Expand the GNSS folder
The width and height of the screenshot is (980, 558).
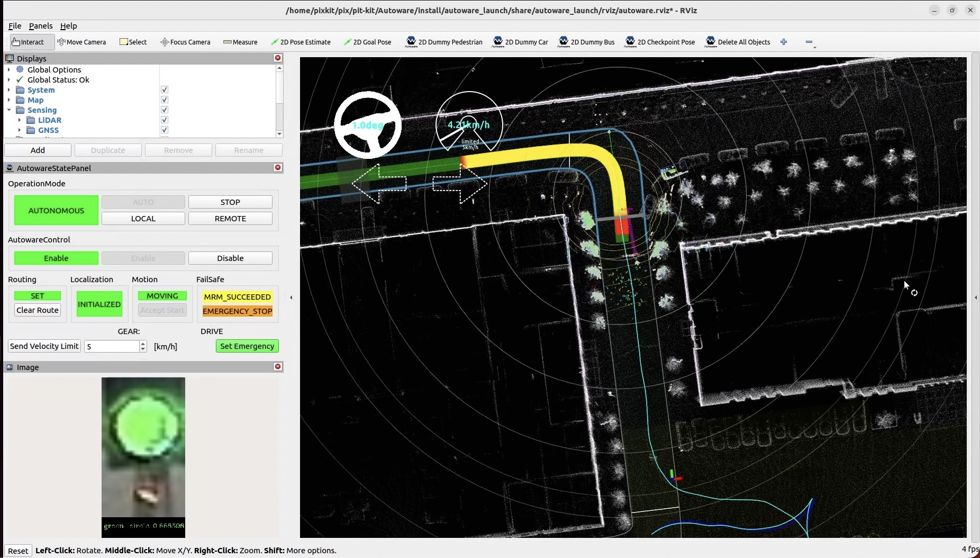20,130
